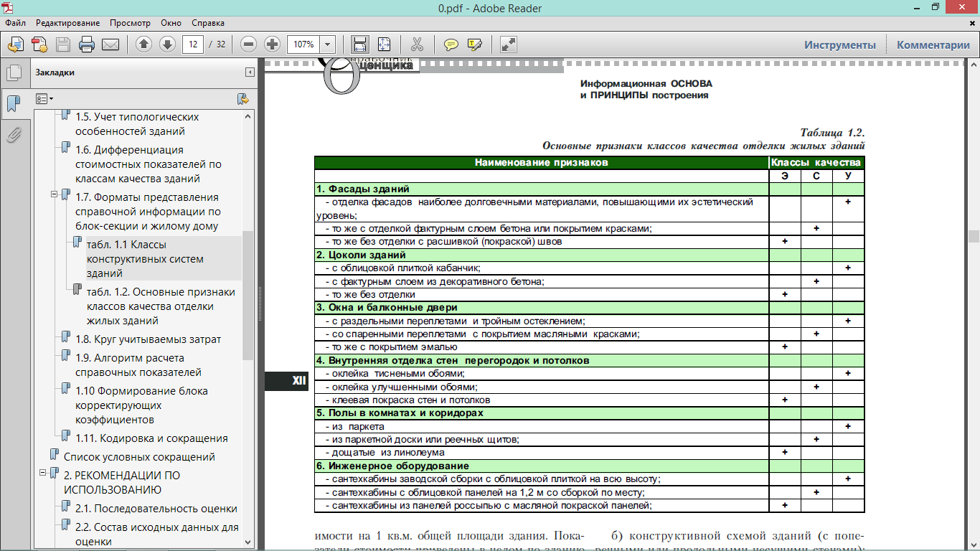Fit page width scrolling mode icon
This screenshot has width=980, height=551.
[x=360, y=44]
